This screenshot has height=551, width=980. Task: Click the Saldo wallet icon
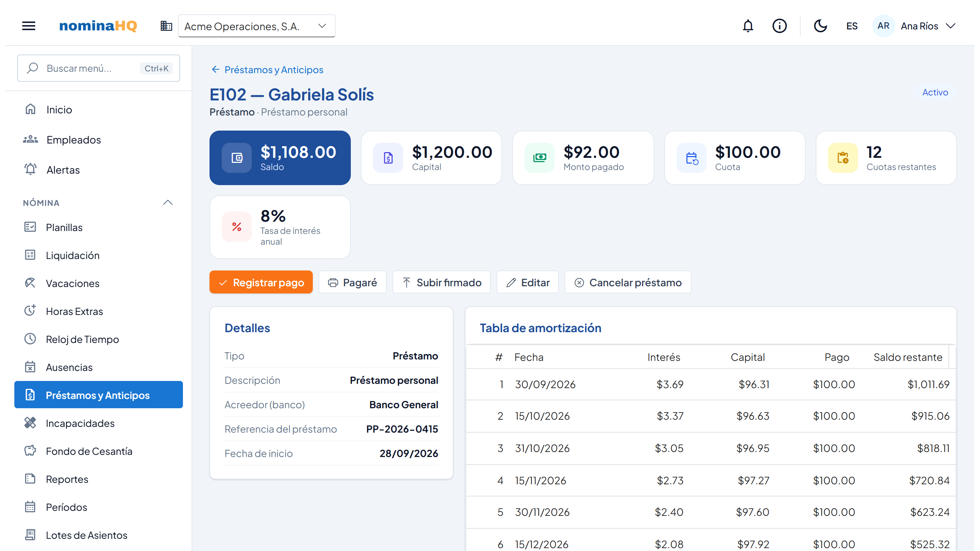click(x=237, y=157)
